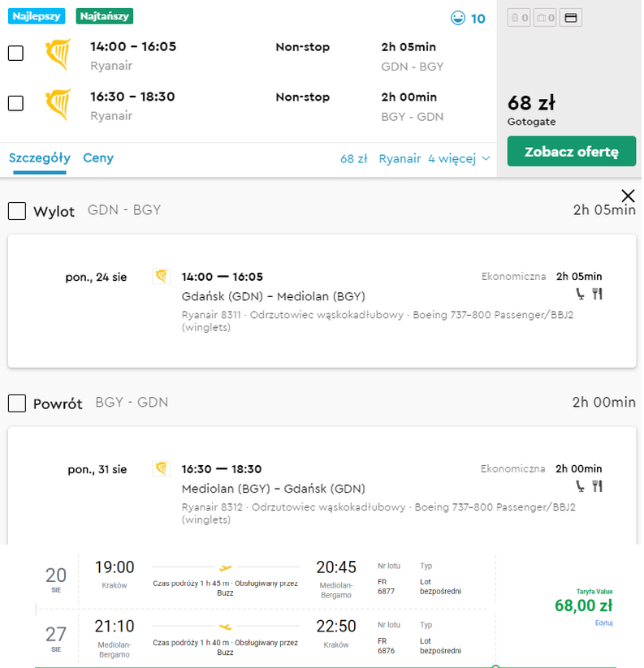Click the Najlepszy blue badge

point(37,15)
